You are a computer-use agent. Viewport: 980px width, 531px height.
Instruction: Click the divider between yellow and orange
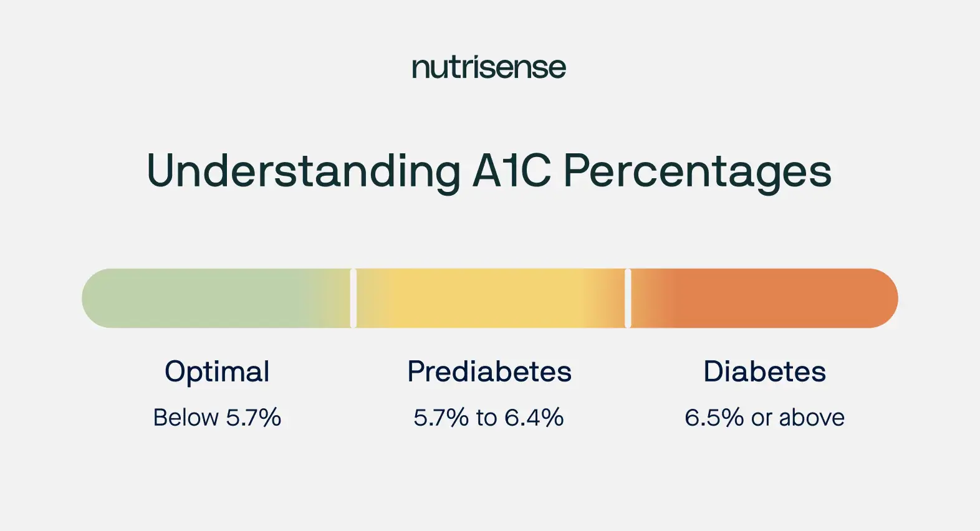click(x=628, y=299)
